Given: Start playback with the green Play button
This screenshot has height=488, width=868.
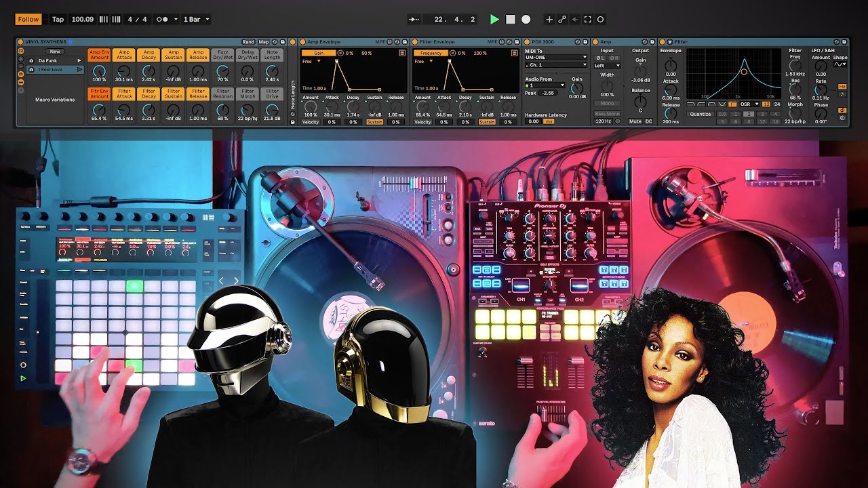Looking at the screenshot, I should coord(494,20).
